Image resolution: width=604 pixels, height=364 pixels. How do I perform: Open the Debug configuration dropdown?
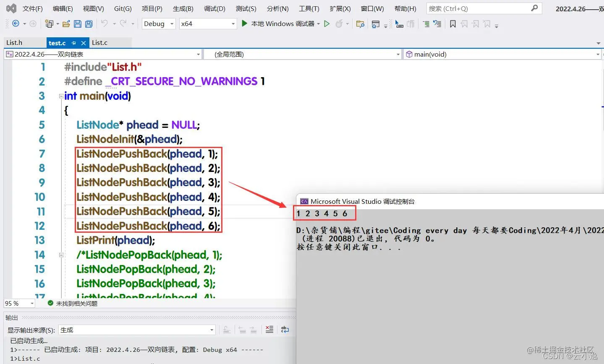[159, 24]
